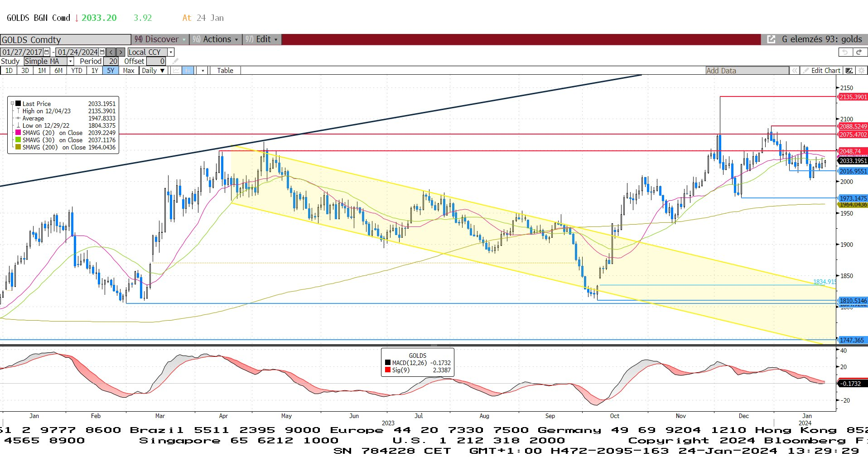Open the Edit dropdown menu
The image size is (868, 476).
(x=262, y=39)
